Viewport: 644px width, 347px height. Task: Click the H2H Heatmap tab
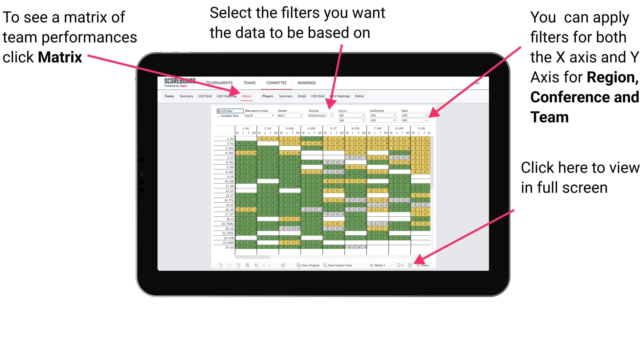pos(227,96)
